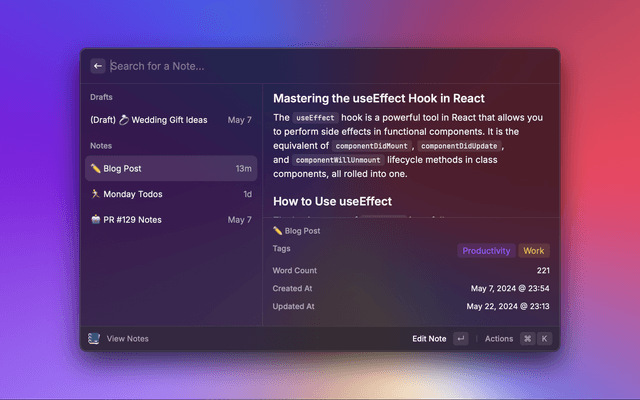This screenshot has height=400, width=640.
Task: Click the notes extension icon in bottom bar
Action: click(x=94, y=339)
